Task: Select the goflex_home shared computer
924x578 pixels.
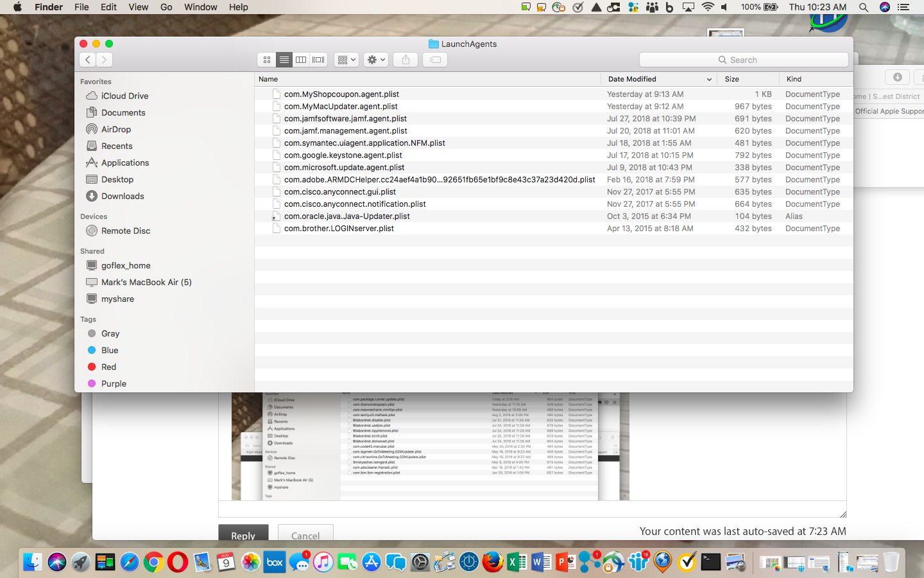Action: coord(126,265)
